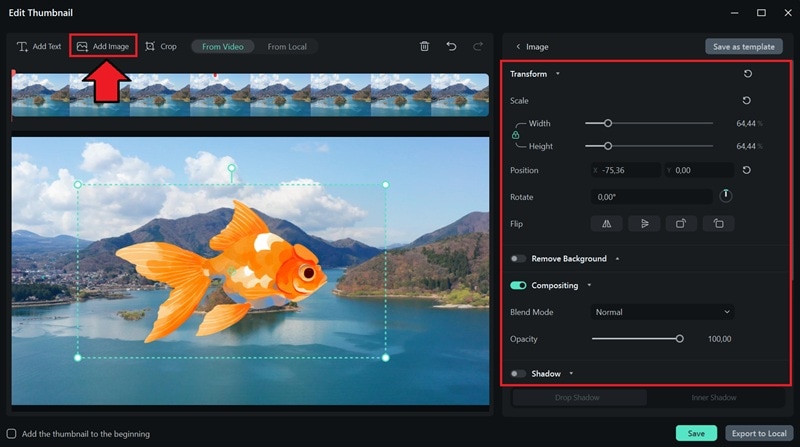Open the Blend Mode dropdown
This screenshot has height=447, width=800.
pos(662,312)
